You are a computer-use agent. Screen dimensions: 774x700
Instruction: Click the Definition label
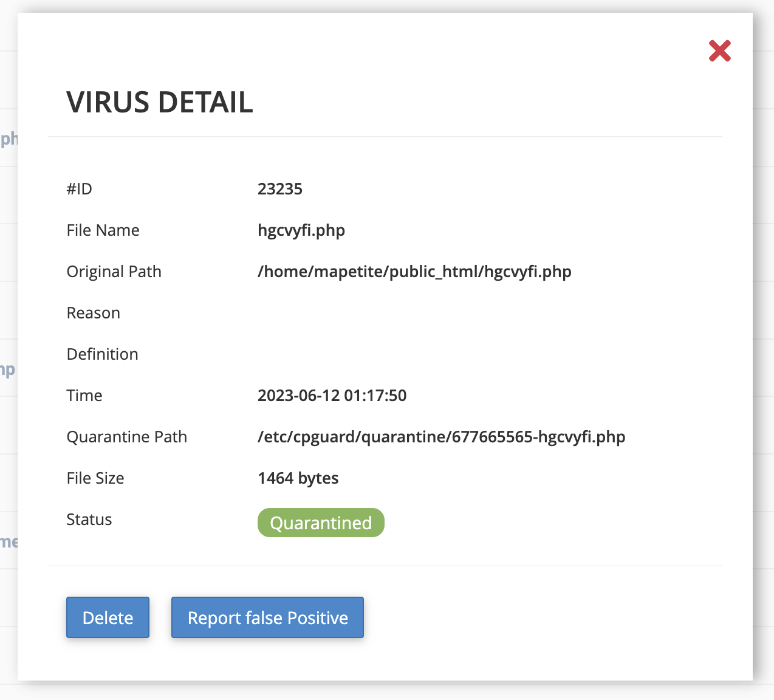click(x=102, y=354)
